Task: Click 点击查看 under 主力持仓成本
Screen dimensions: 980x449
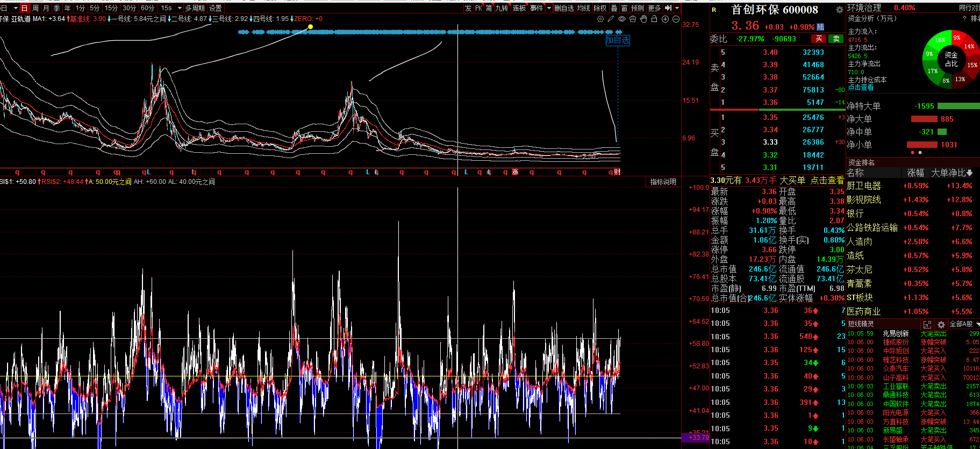Action: click(861, 87)
